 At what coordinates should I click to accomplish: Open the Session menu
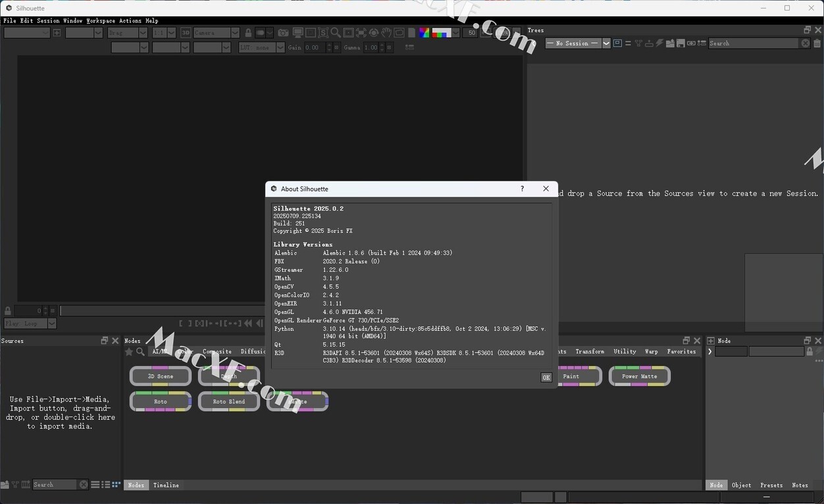[48, 21]
